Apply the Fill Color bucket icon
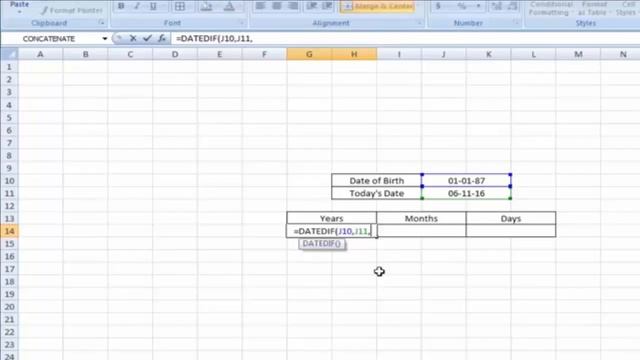Image resolution: width=640 pixels, height=360 pixels. 206,6
